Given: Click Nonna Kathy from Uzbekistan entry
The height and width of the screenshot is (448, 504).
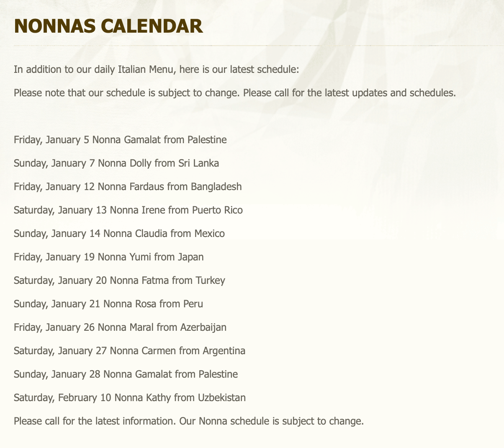Looking at the screenshot, I should (130, 398).
